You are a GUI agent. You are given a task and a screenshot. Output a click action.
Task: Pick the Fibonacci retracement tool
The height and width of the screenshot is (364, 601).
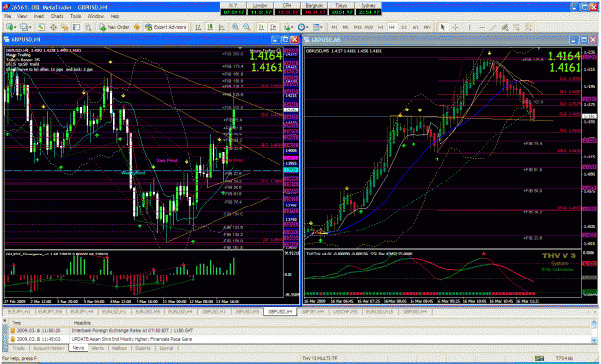[516, 27]
